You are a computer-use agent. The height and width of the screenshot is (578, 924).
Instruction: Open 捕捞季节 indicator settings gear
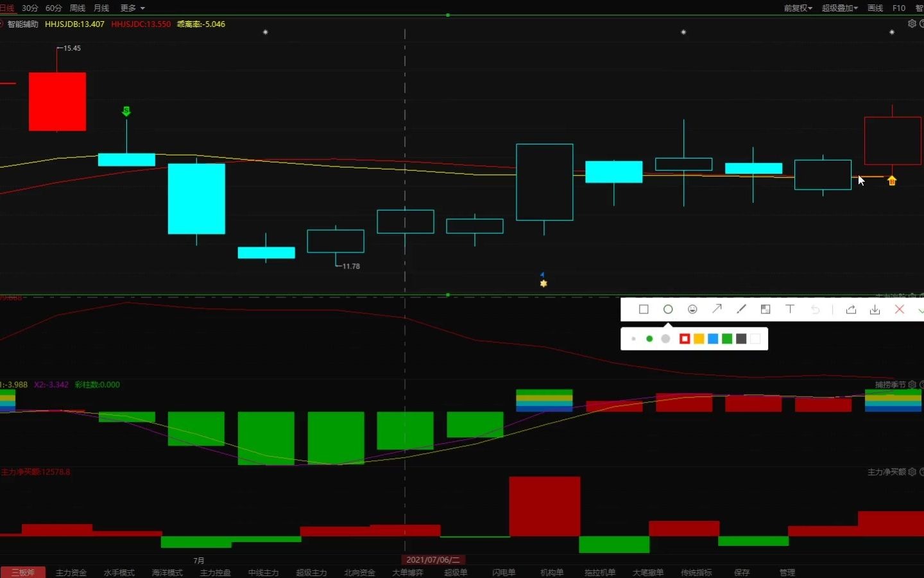pos(912,385)
